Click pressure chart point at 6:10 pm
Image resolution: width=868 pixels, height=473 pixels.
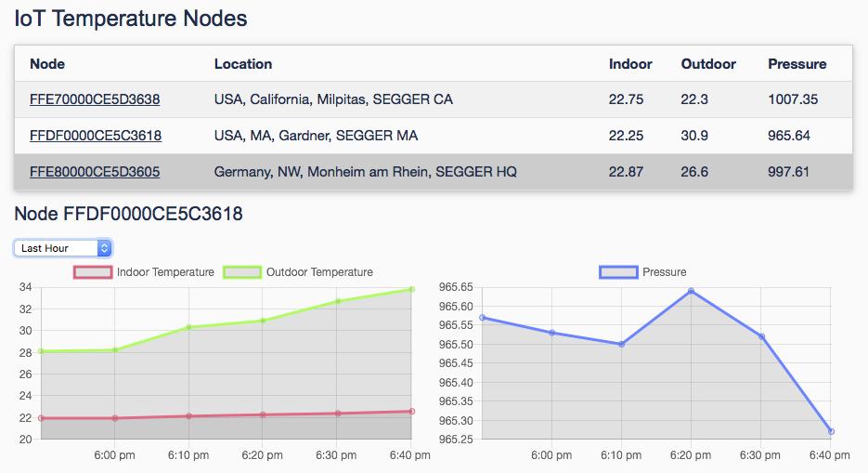pyautogui.click(x=622, y=344)
